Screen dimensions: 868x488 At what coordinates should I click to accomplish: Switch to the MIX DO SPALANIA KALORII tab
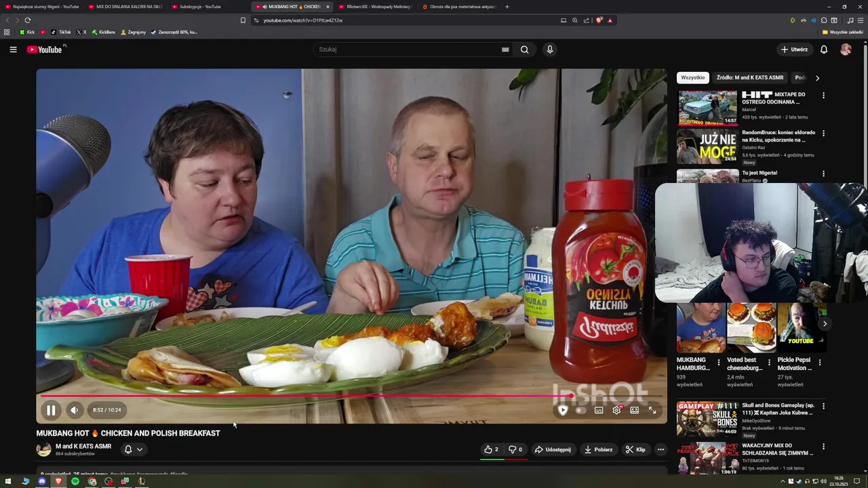point(125,7)
